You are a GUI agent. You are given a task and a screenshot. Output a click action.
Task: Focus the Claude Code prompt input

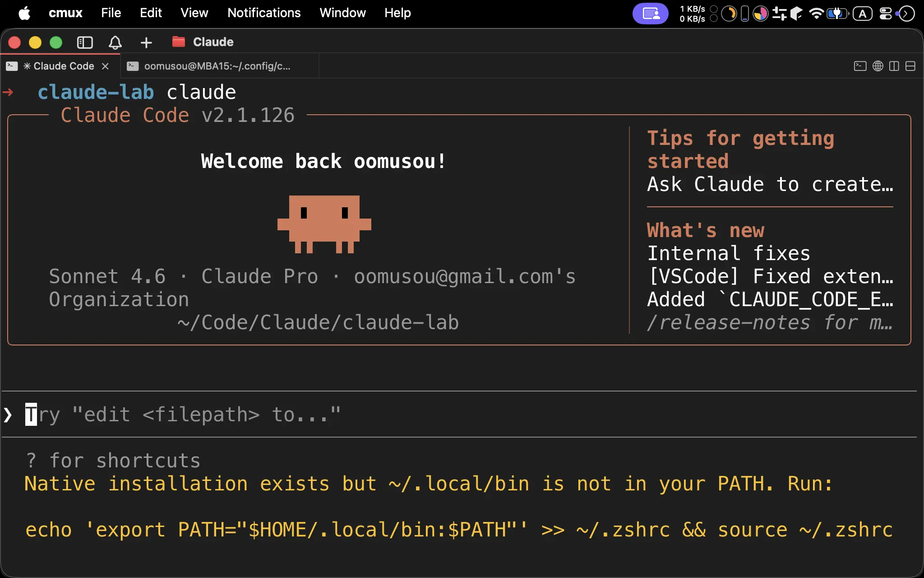tap(459, 414)
